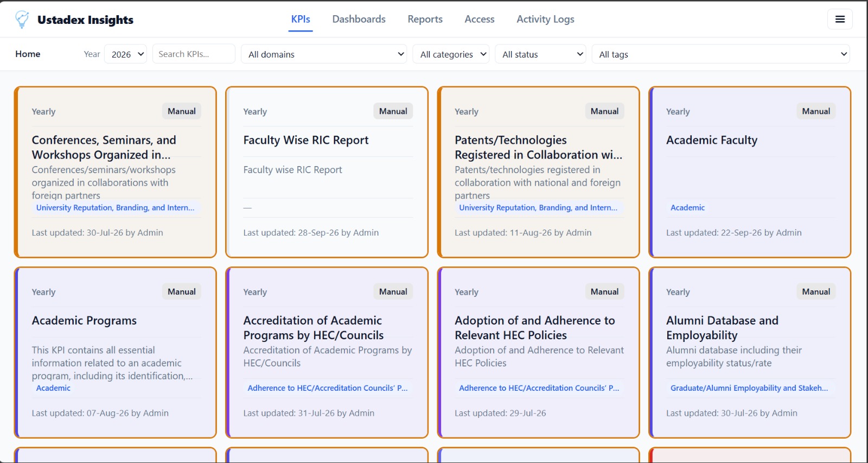868x463 pixels.
Task: Open the Faculty Wise RIC Report card
Action: tap(327, 172)
